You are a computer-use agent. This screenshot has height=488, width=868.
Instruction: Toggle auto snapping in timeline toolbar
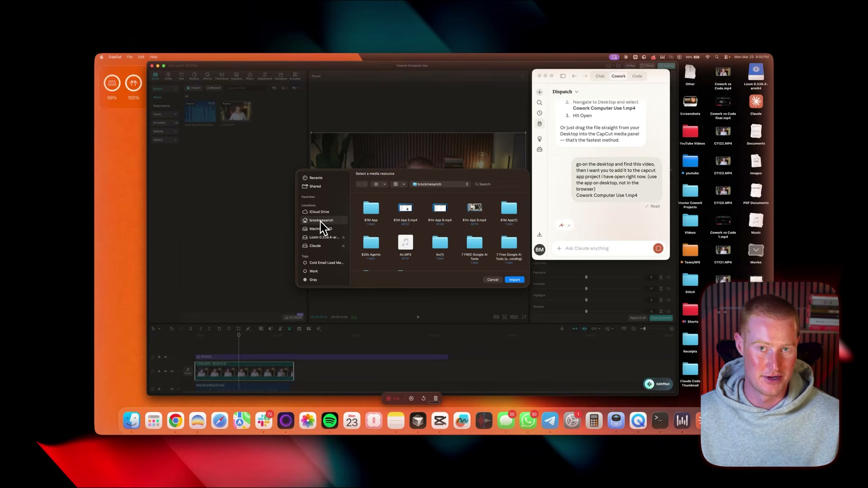(585, 329)
